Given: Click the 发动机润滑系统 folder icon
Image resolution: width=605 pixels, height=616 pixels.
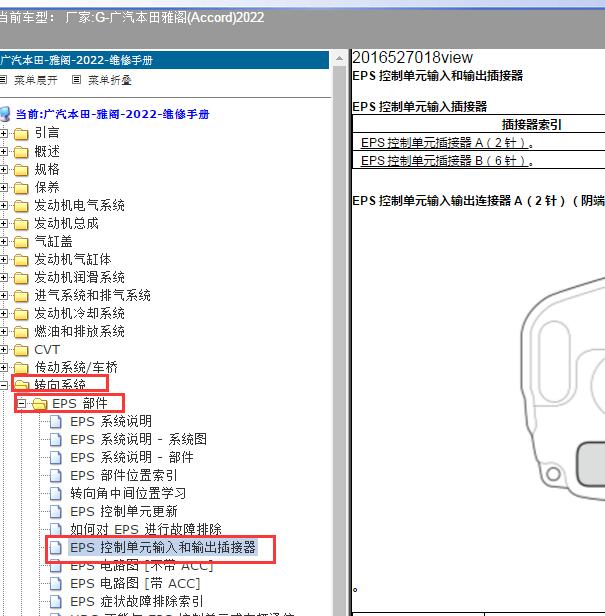Looking at the screenshot, I should 21,278.
